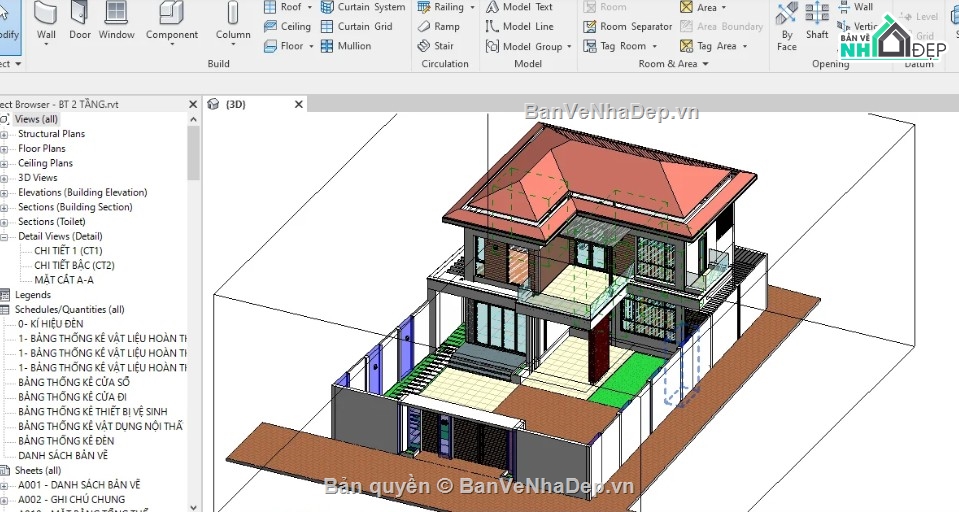Open DANH SÁCH BẢN VẼ schedule
The height and width of the screenshot is (512, 959).
tap(63, 456)
